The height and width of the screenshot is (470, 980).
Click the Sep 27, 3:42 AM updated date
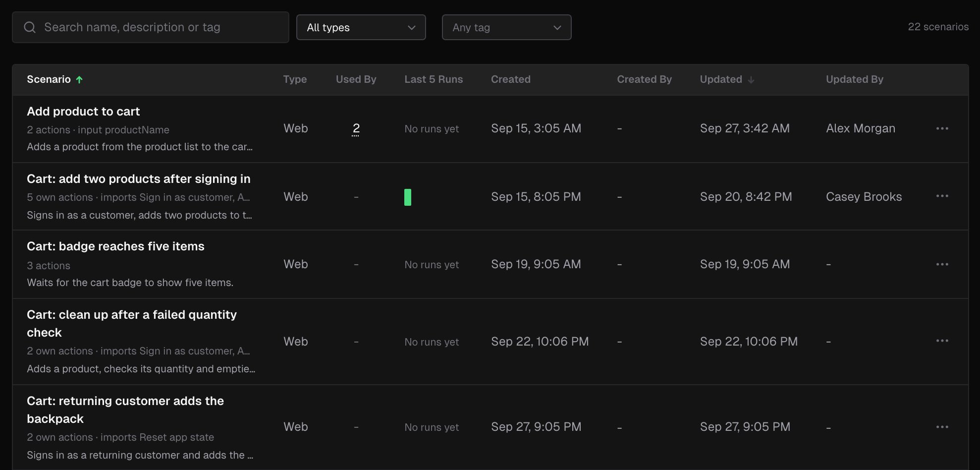(745, 128)
